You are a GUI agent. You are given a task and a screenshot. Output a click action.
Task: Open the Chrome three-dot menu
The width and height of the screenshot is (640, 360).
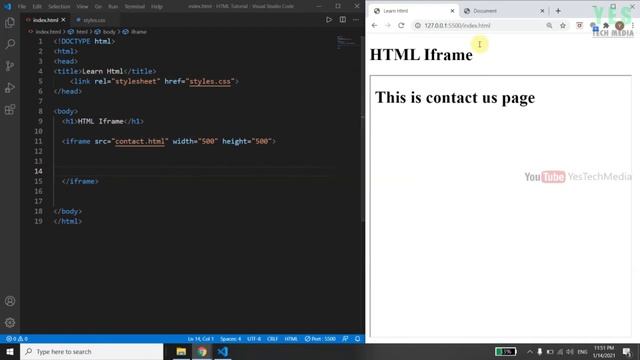pos(633,25)
